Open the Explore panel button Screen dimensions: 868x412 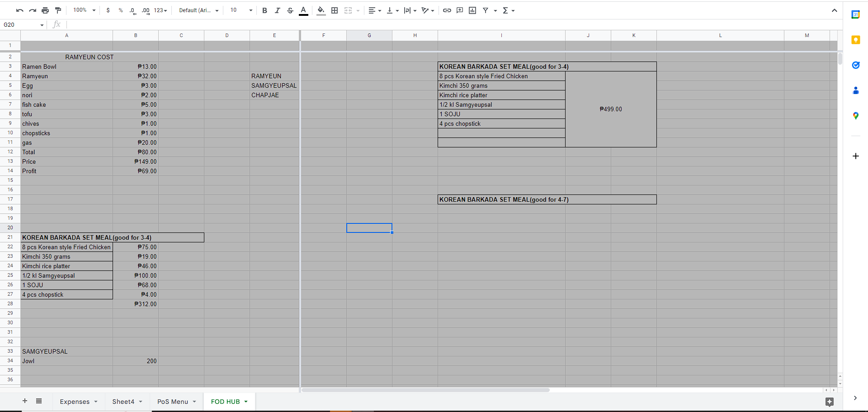829,402
